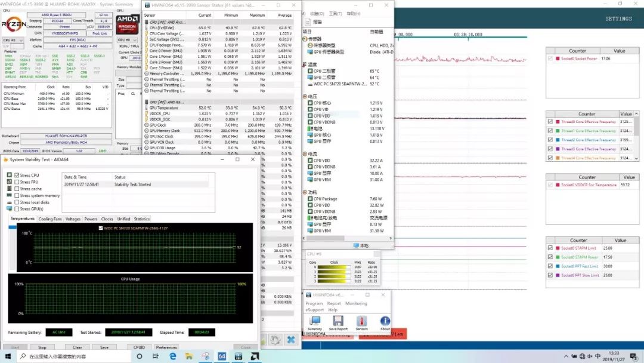Collapse 传感器 group in AIDA64 tree
This screenshot has width=644, height=363.
(x=305, y=39)
